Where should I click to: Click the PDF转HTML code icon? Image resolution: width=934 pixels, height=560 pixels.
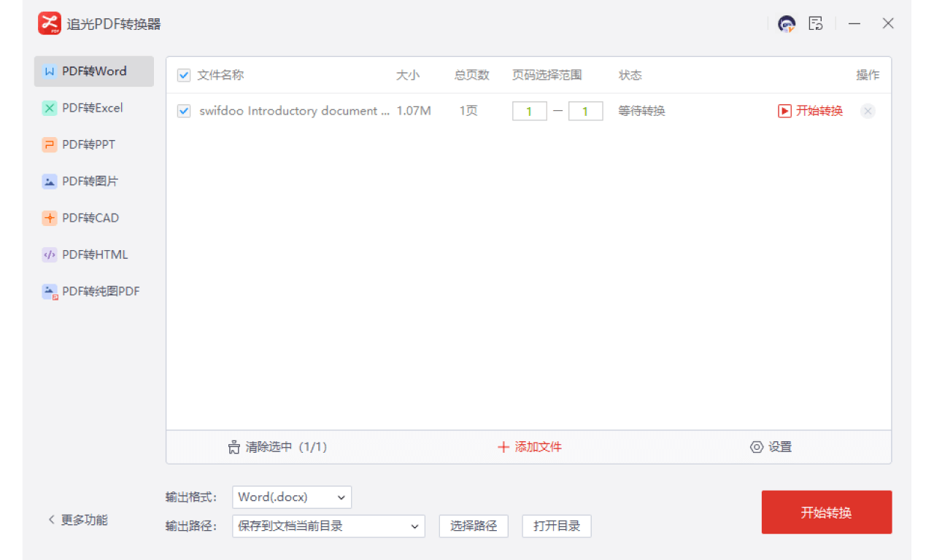[x=50, y=254]
